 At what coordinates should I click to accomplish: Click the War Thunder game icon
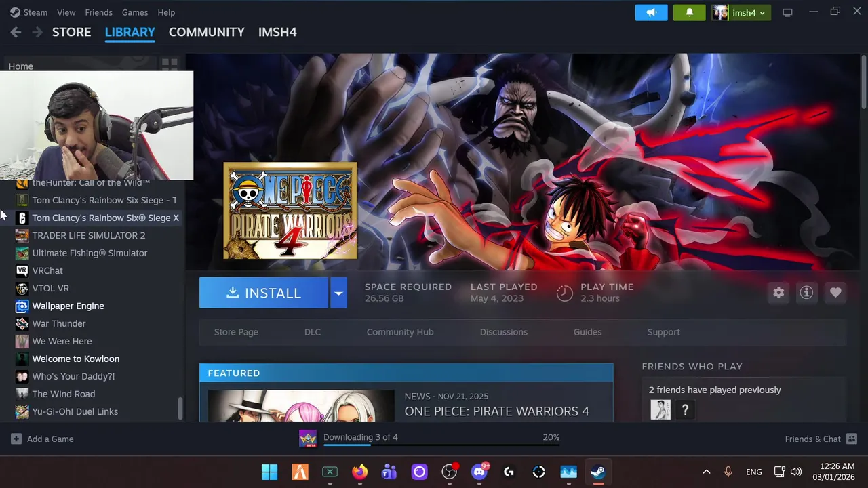click(22, 323)
